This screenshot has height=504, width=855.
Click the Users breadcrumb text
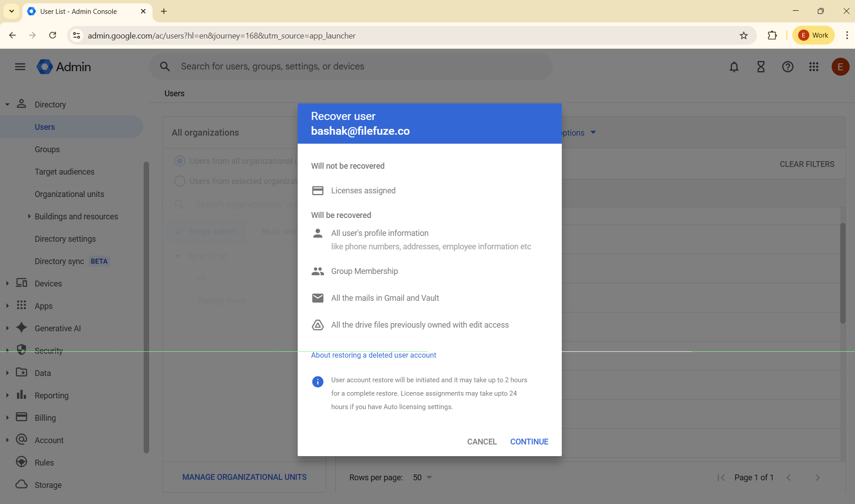coord(174,94)
